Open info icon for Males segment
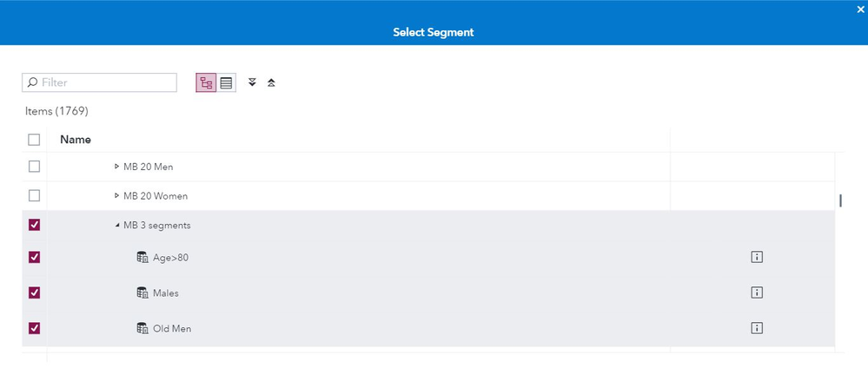Image resolution: width=868 pixels, height=368 pixels. tap(756, 292)
